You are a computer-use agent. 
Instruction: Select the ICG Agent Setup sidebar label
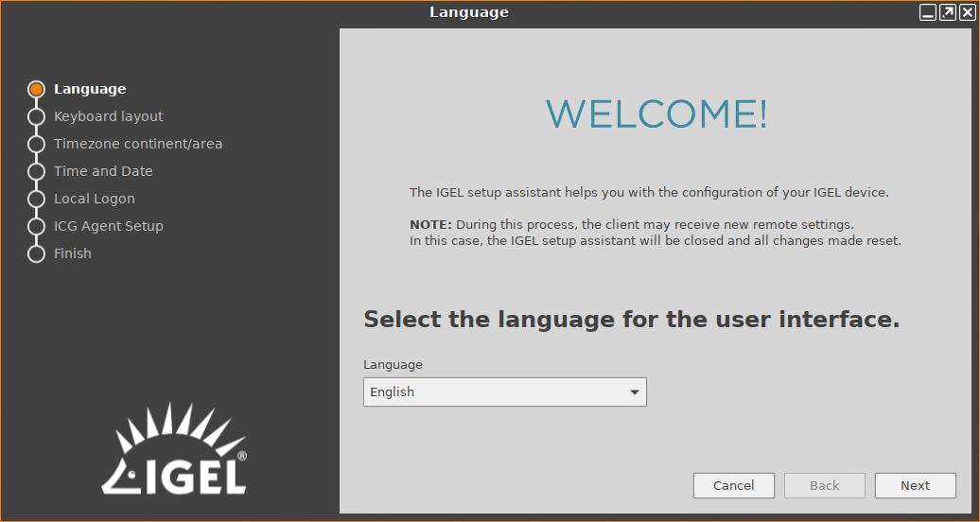tap(109, 226)
